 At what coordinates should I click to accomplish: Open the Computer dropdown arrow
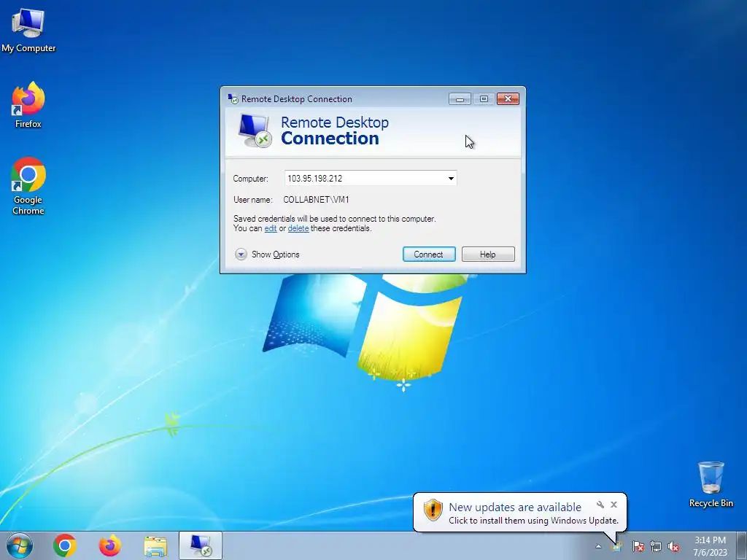tap(451, 179)
